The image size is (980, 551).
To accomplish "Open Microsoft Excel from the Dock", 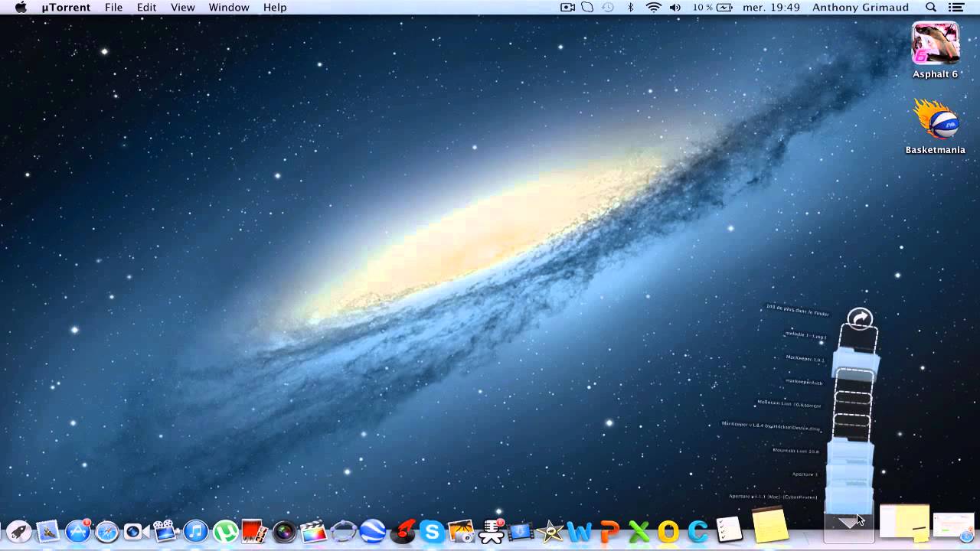I will (639, 530).
